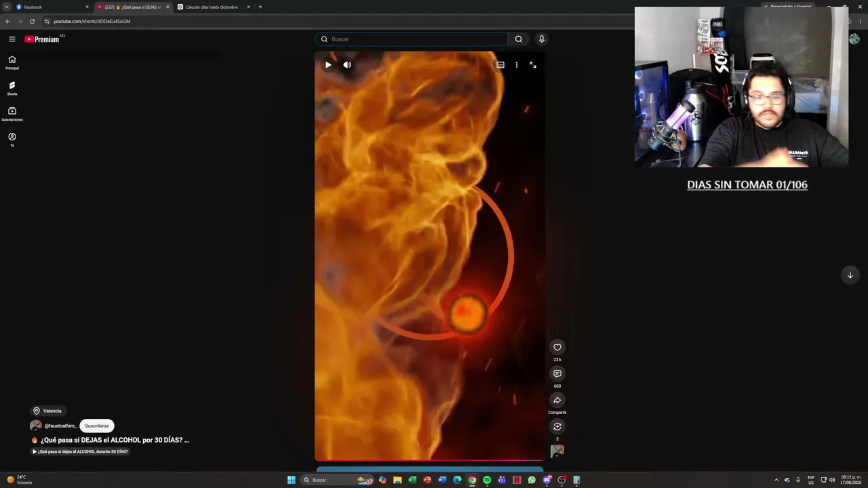Click the address bar URL
The width and height of the screenshot is (868, 488).
pos(92,21)
